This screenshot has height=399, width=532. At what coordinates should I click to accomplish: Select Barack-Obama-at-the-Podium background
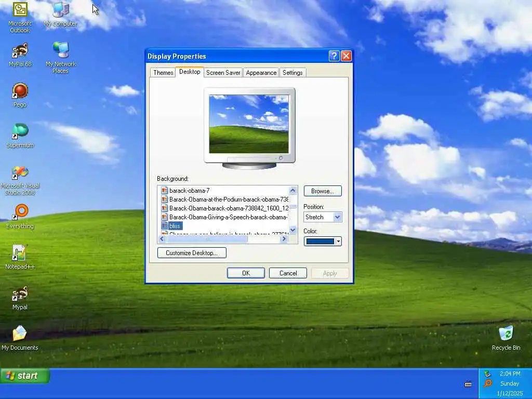click(x=229, y=199)
